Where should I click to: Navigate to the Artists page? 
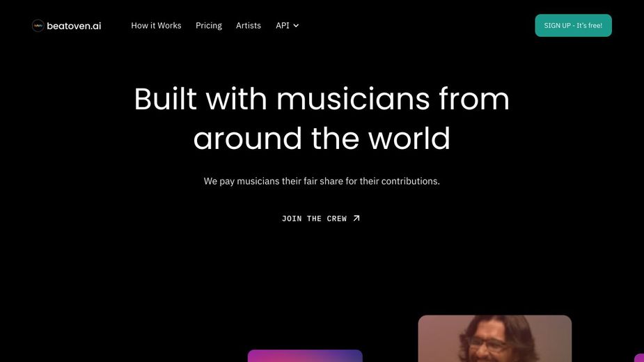tap(249, 26)
